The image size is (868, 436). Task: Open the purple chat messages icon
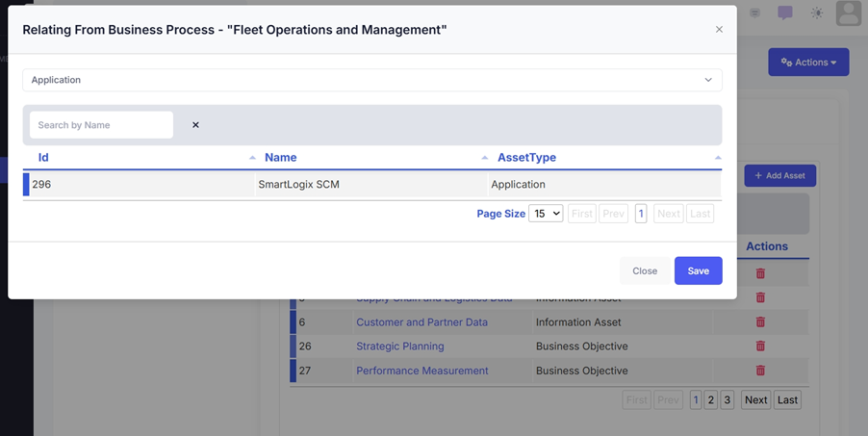point(785,13)
